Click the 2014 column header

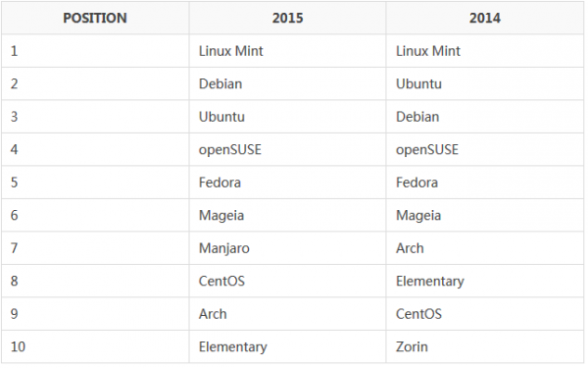[x=485, y=18]
